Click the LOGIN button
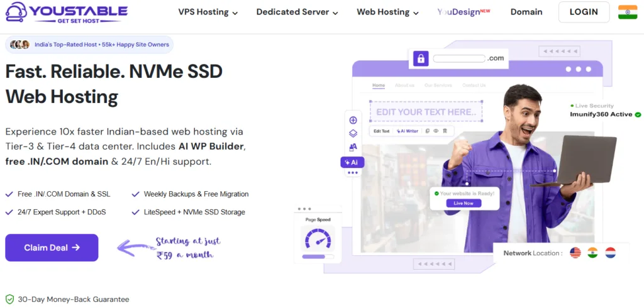 click(584, 12)
